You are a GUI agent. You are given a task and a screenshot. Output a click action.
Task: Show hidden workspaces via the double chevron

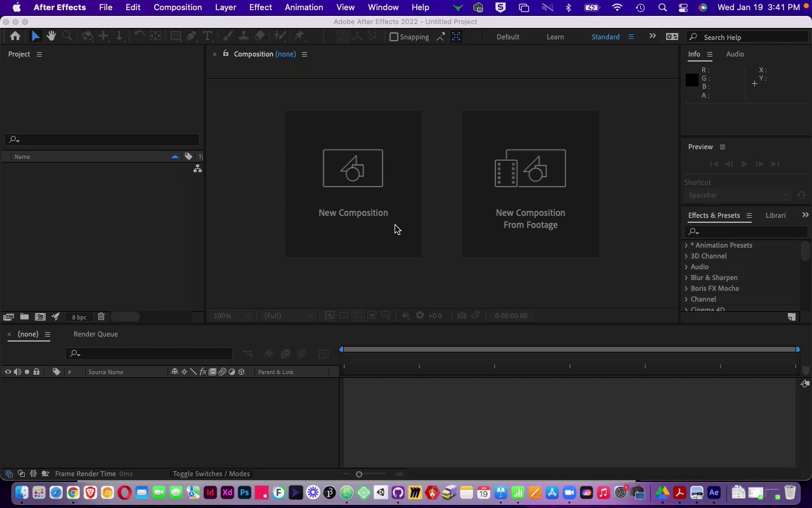point(652,36)
